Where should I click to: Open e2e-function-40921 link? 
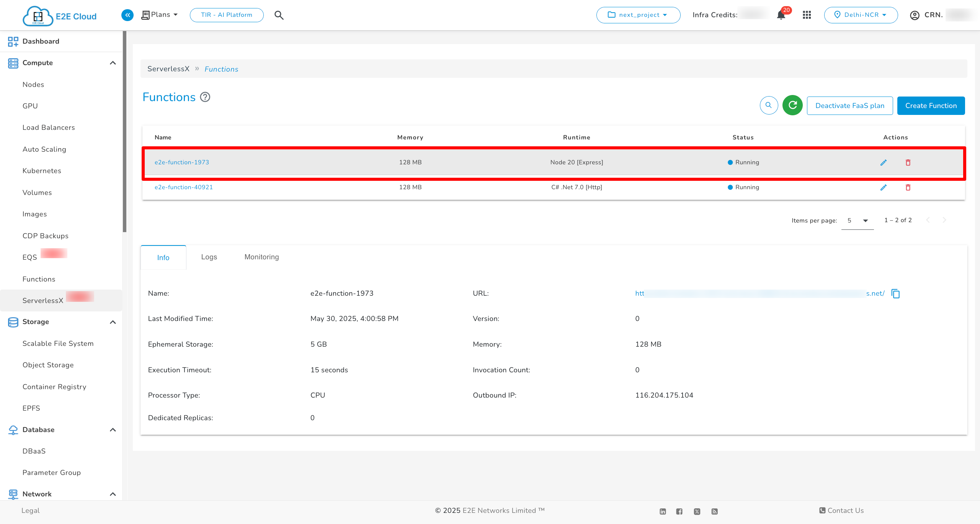point(183,187)
